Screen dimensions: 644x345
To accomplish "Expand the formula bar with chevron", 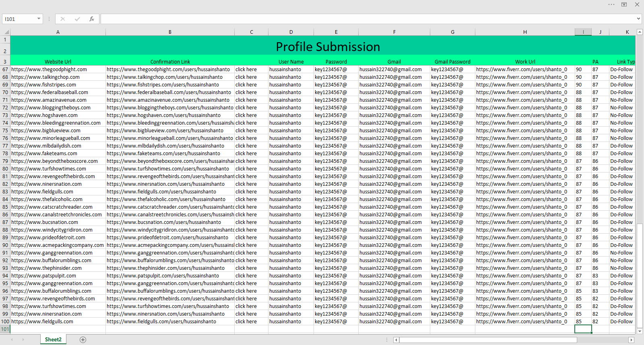I will click(x=638, y=18).
